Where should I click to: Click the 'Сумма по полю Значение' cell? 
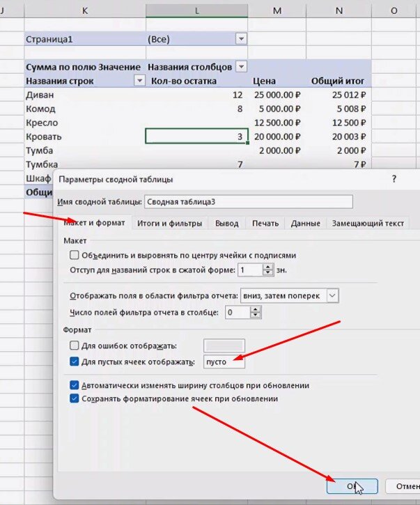click(x=85, y=67)
